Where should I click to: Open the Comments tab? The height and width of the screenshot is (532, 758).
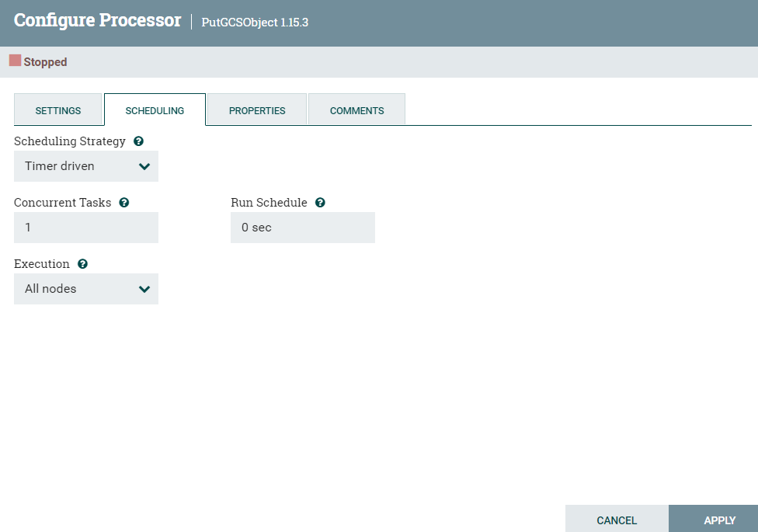[x=356, y=110]
